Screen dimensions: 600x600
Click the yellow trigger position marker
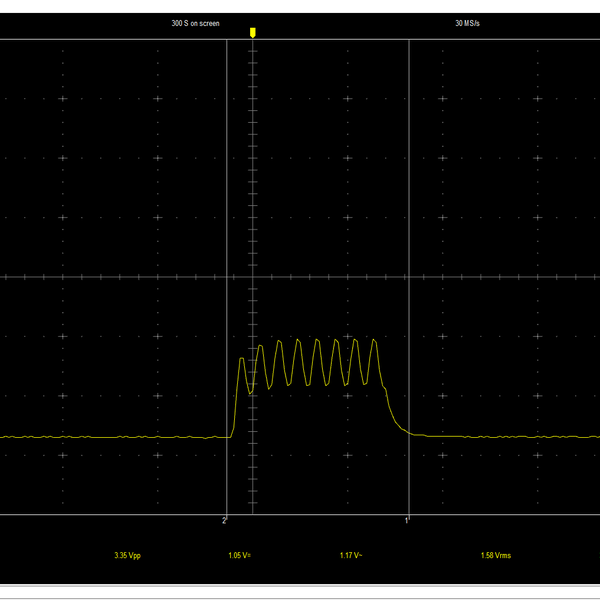[253, 33]
